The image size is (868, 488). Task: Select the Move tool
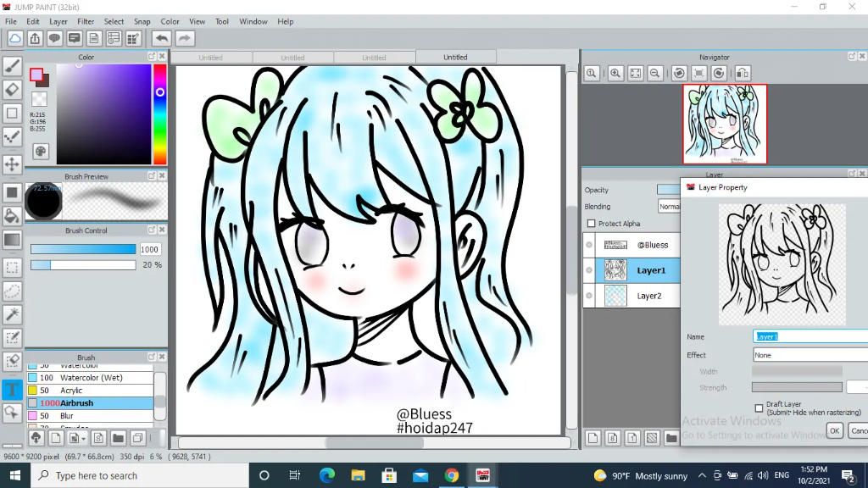12,164
